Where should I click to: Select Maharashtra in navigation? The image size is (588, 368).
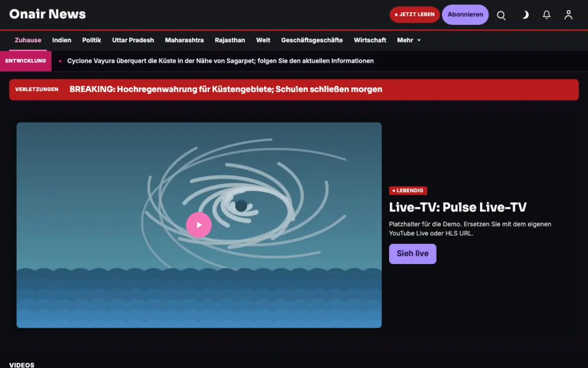[184, 40]
